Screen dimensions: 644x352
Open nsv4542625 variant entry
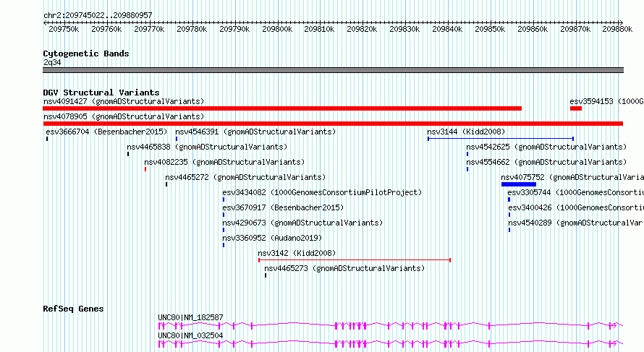click(x=546, y=147)
